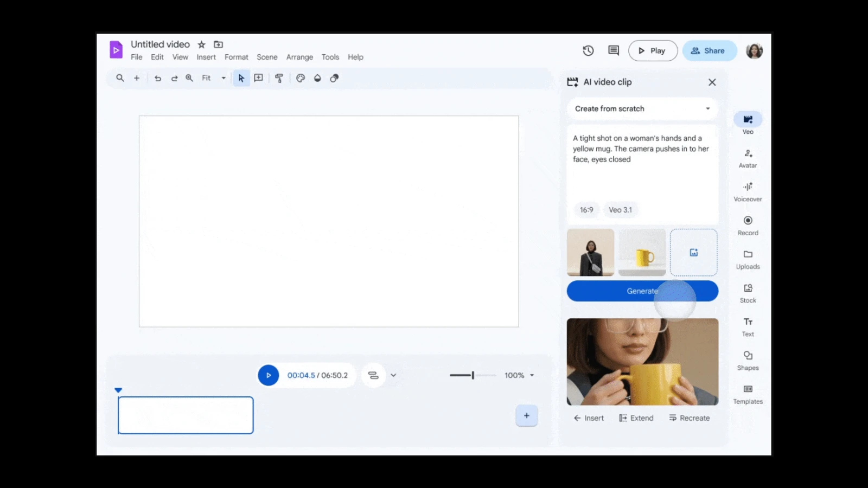Click the paint format roller icon
Viewport: 868px width, 488px height.
279,78
